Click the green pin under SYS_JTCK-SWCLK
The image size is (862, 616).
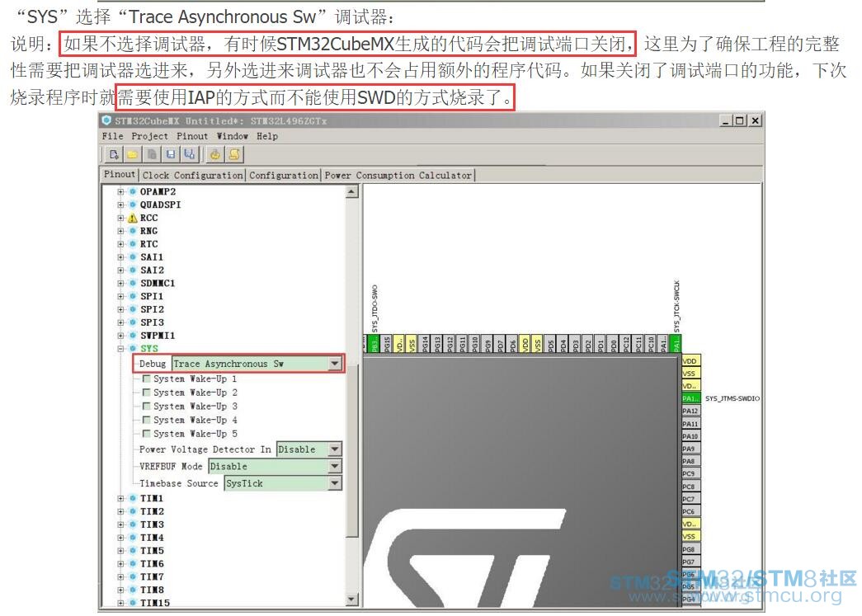(x=676, y=343)
